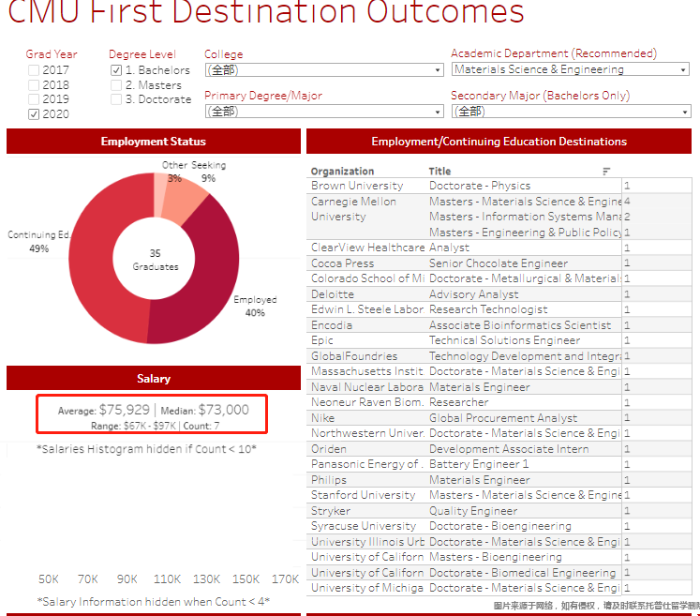Tick the 2019 grad year checkbox
Image resolution: width=700 pixels, height=616 pixels.
point(34,99)
